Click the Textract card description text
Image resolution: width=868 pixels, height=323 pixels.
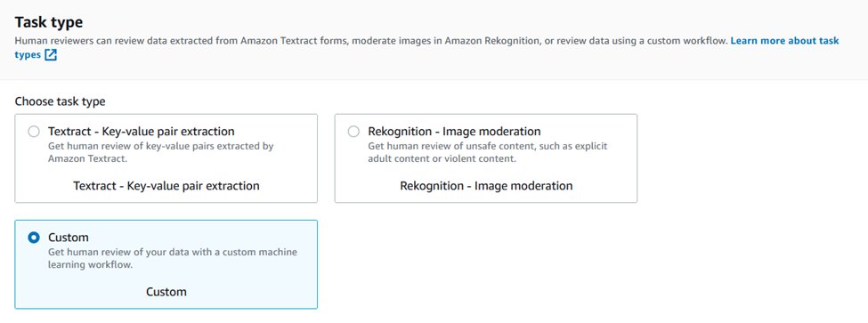[x=160, y=153]
